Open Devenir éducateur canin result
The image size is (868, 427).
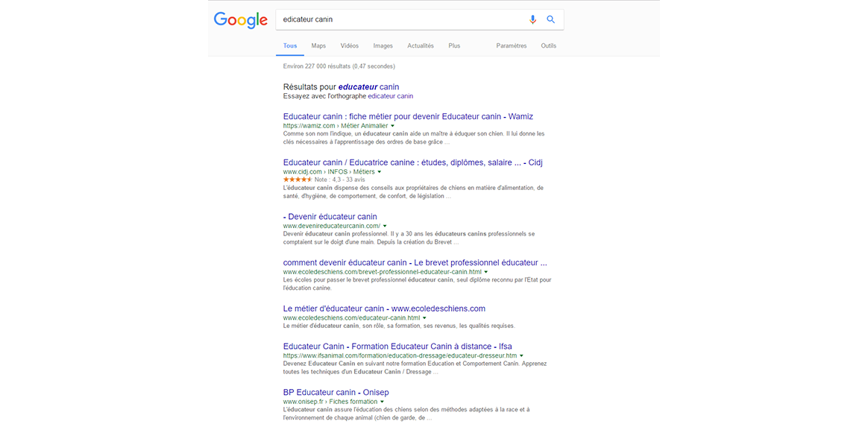pyautogui.click(x=330, y=217)
